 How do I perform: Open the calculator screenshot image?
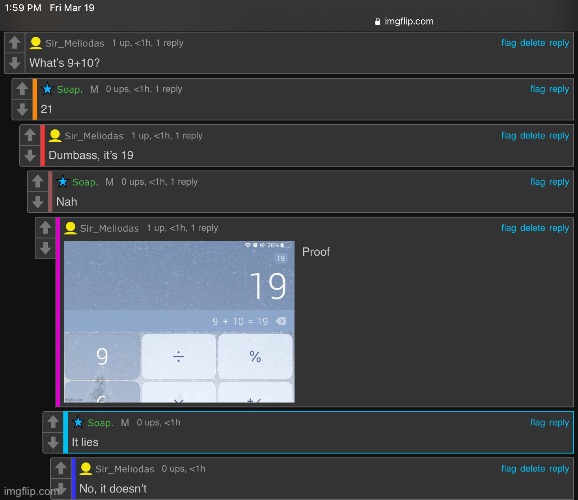coord(179,322)
